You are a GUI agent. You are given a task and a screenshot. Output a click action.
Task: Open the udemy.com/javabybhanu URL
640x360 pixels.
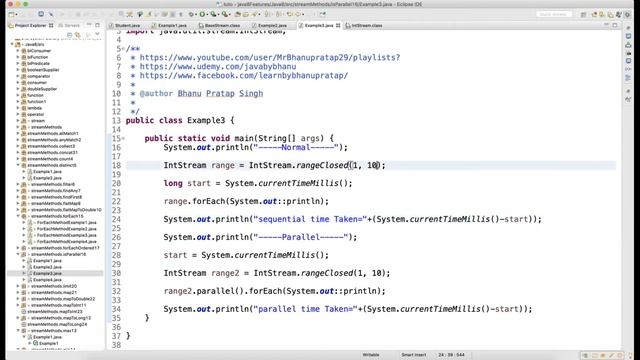(218, 67)
